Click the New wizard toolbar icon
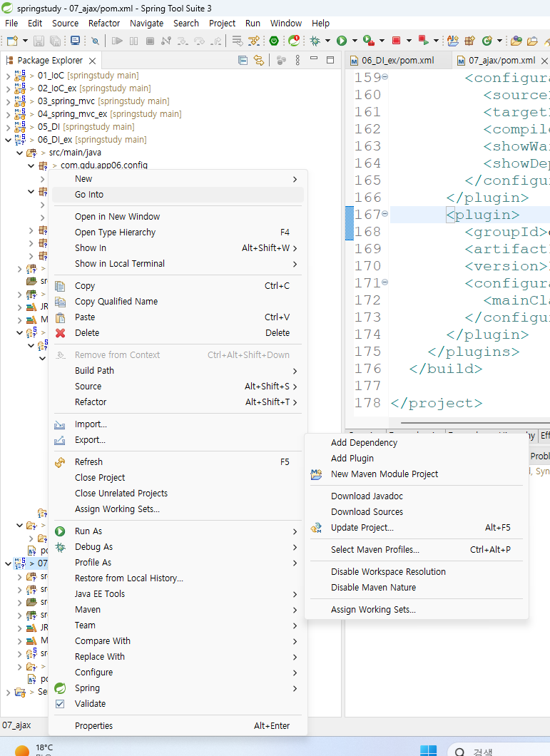550x756 pixels. point(12,41)
